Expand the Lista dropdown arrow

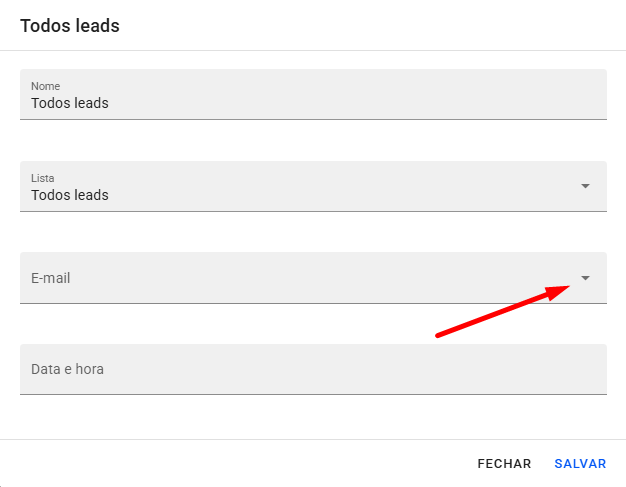(585, 186)
